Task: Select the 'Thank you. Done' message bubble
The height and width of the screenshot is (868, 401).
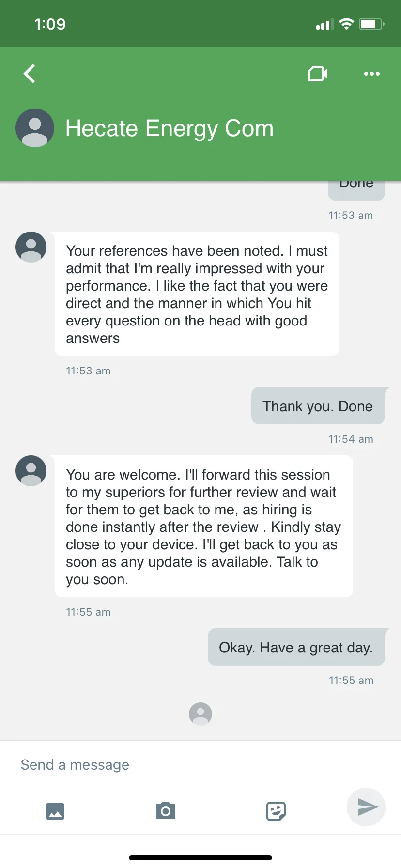Action: [x=318, y=406]
